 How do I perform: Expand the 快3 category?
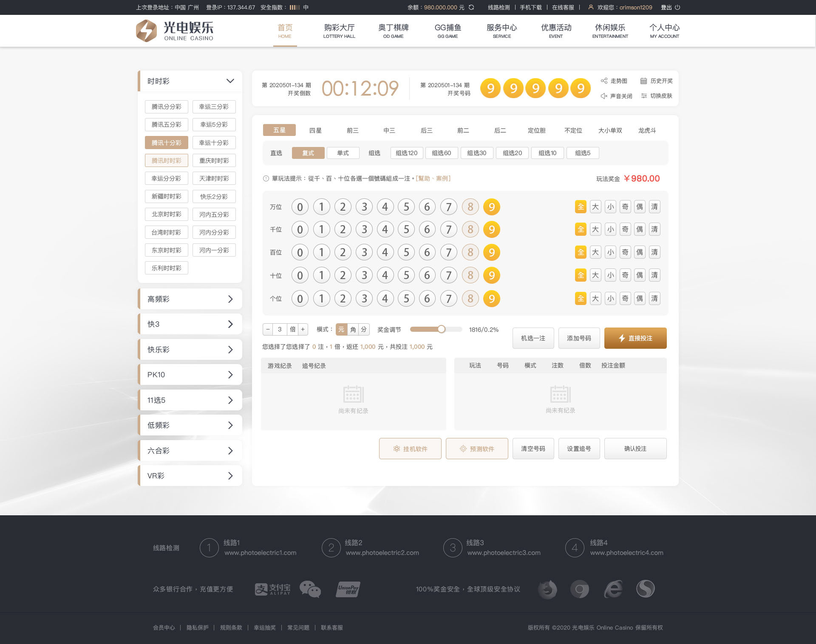(190, 324)
